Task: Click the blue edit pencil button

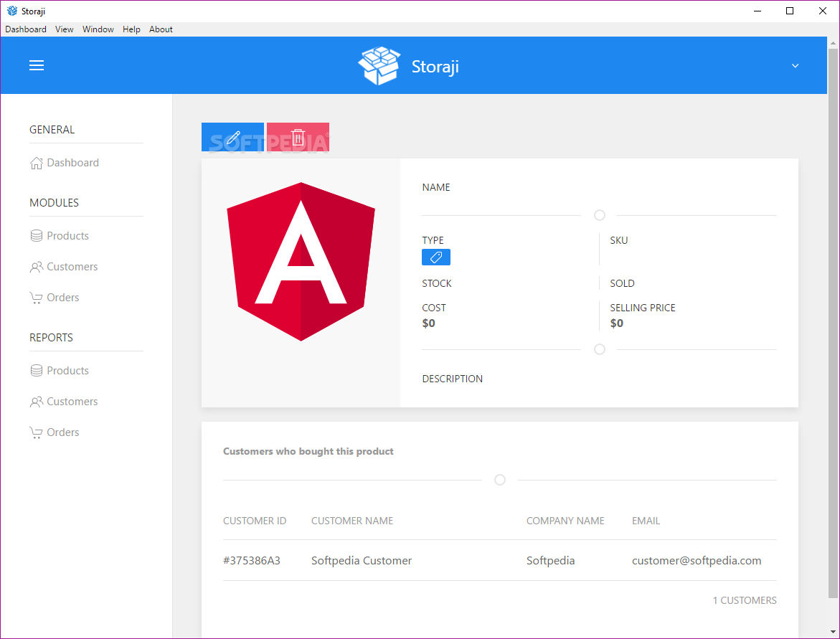Action: [x=232, y=137]
